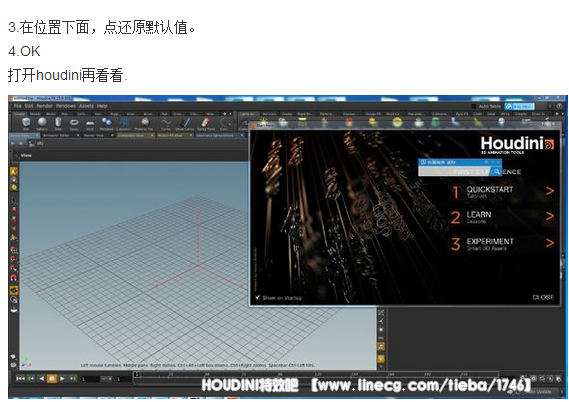Image resolution: width=569 pixels, height=402 pixels.
Task: Open the Render menu
Action: tap(45, 106)
